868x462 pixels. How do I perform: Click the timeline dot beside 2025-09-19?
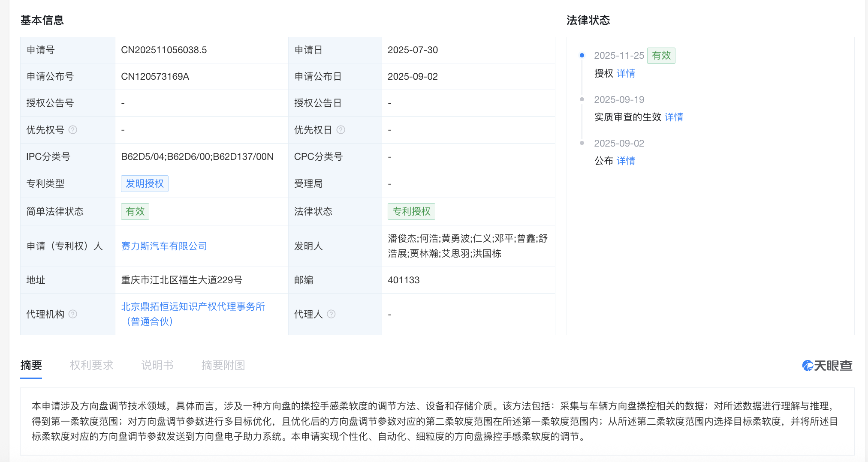pos(582,99)
